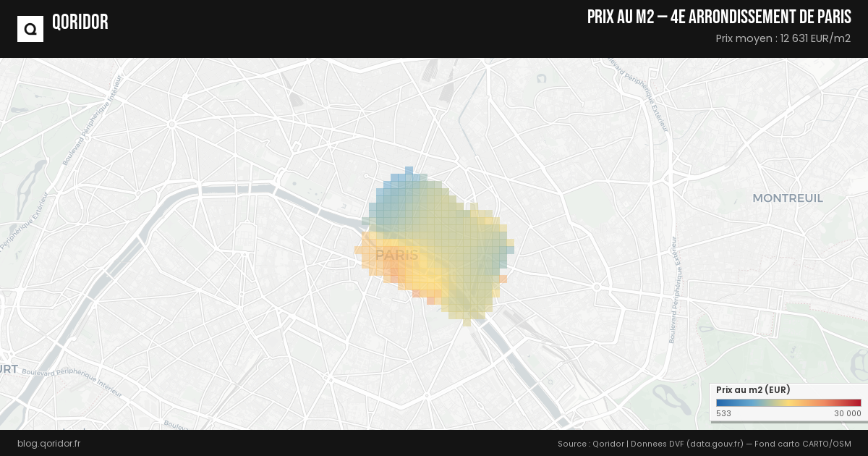Click the Prix au m2 (EUR) legend title
This screenshot has width=868, height=456.
coord(752,390)
